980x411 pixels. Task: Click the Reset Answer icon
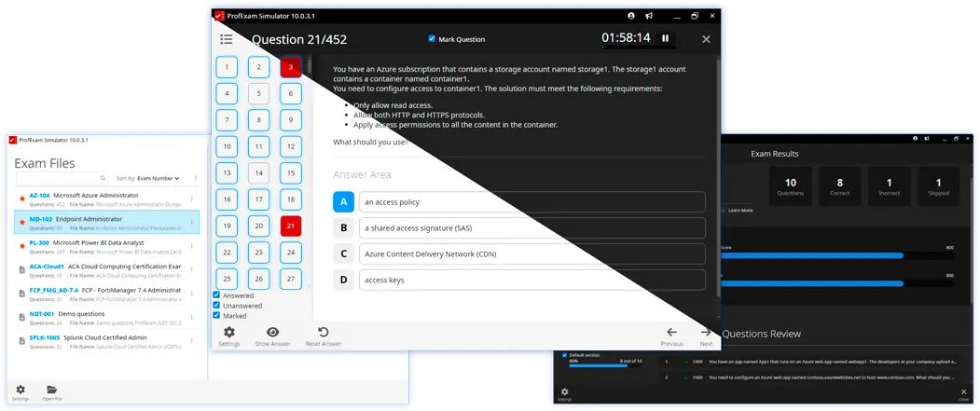[324, 333]
